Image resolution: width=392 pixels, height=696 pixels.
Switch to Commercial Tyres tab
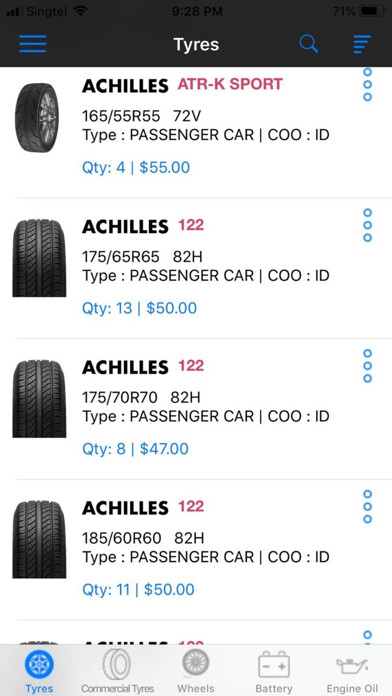click(117, 671)
